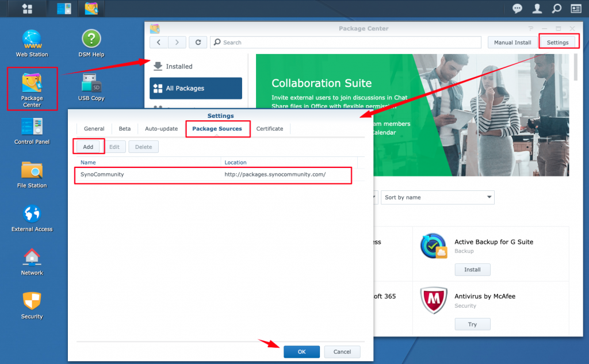The width and height of the screenshot is (589, 364).
Task: Open File Station desktop icon
Action: click(x=32, y=175)
